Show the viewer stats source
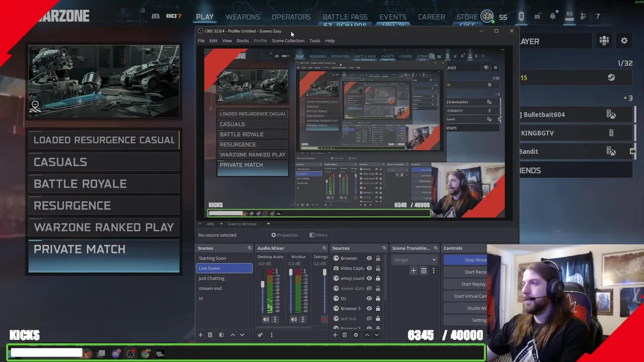 369,289
